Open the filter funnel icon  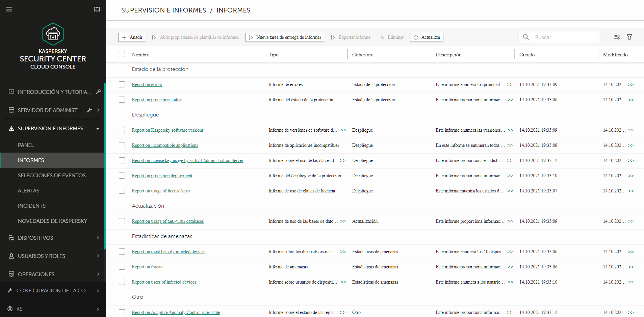click(629, 37)
